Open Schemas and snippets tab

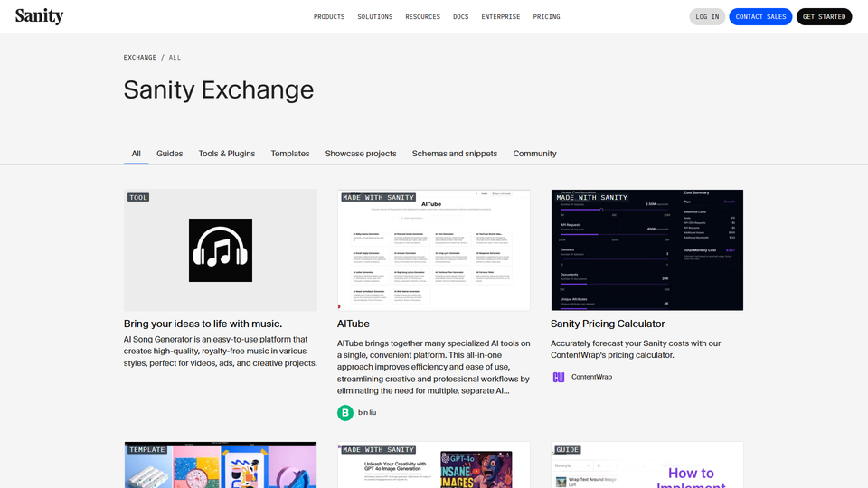(x=455, y=154)
